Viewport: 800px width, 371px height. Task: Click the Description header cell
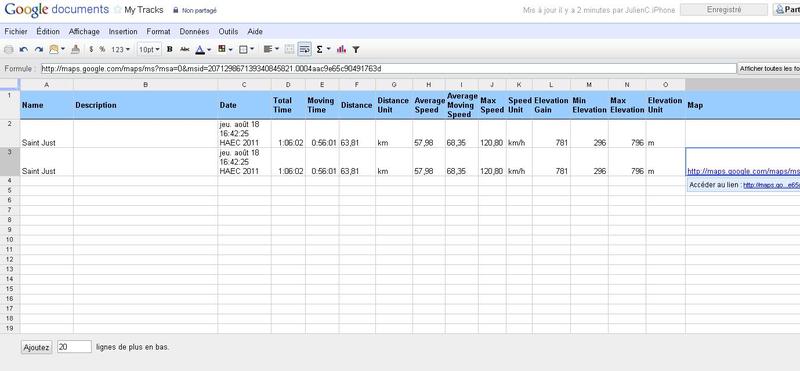(146, 105)
